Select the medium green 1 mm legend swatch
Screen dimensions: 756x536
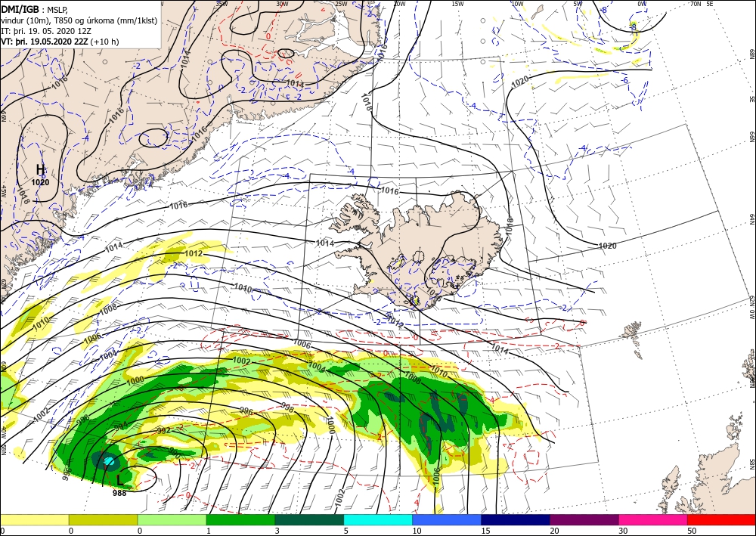[240, 519]
